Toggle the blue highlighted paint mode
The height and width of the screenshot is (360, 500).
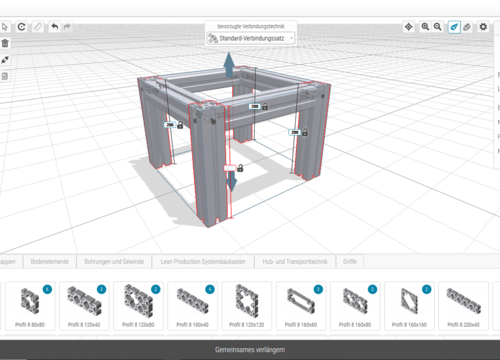click(454, 27)
